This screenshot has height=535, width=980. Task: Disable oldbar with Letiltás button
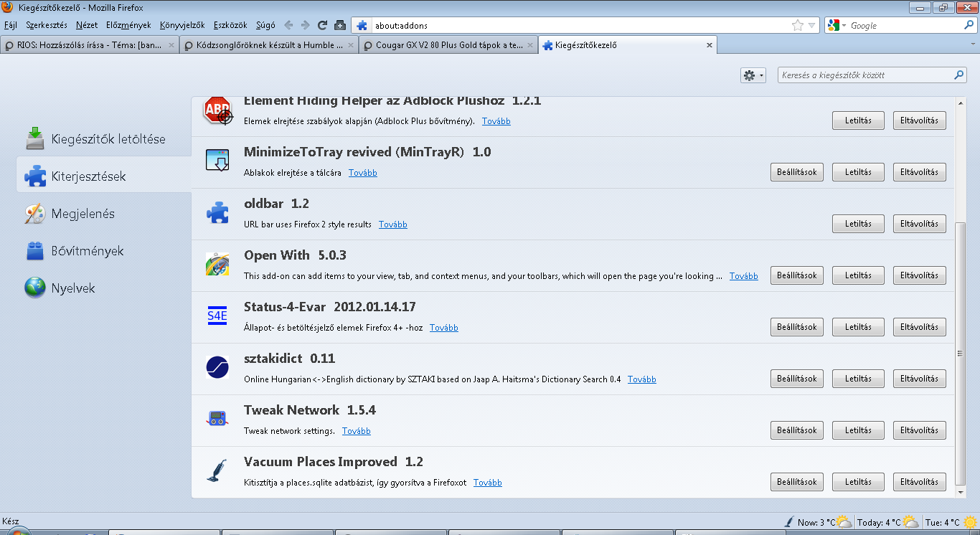point(858,224)
